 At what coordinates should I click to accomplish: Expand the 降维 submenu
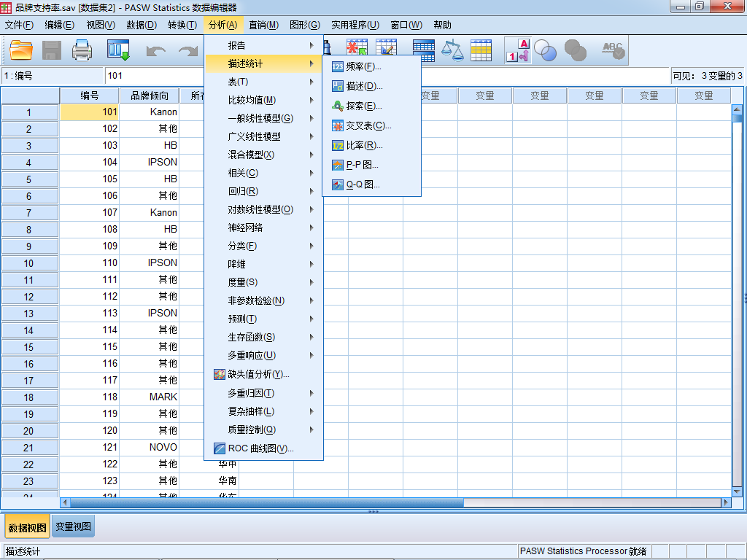point(263,264)
